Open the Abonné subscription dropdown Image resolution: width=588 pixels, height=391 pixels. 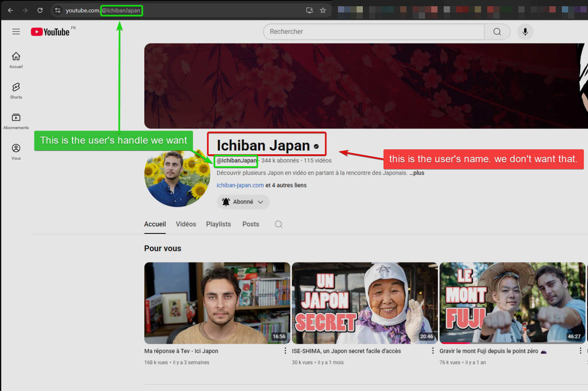(x=243, y=202)
